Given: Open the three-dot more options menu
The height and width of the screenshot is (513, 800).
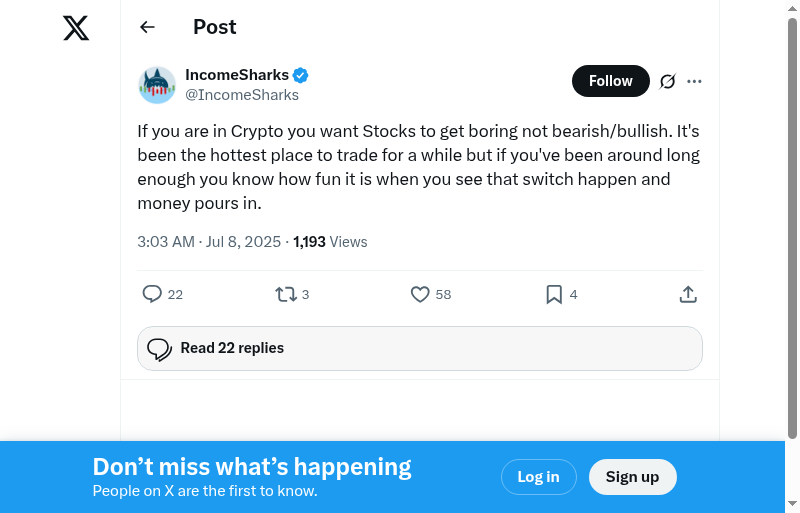Looking at the screenshot, I should click(x=694, y=81).
